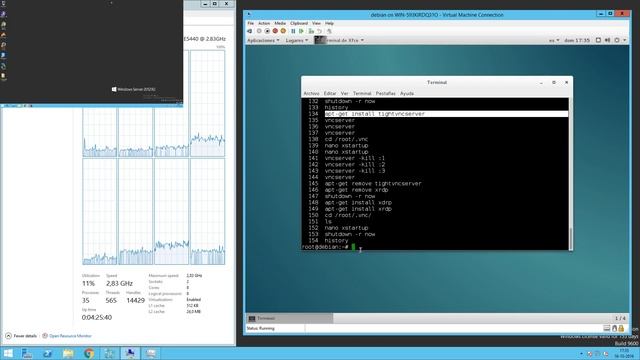
Task: Open the Ayuda menu in the Terminal
Action: tap(407, 93)
